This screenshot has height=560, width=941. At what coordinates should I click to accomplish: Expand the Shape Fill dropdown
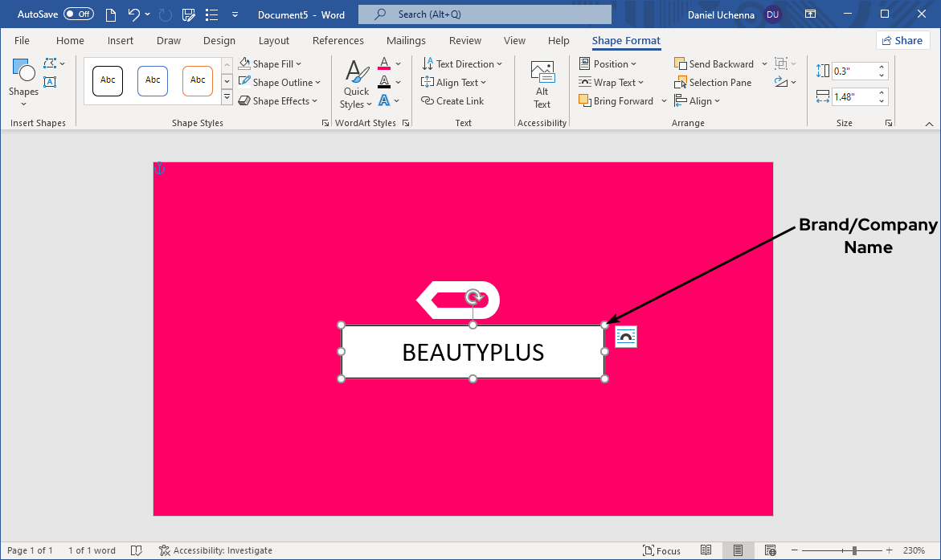point(298,64)
